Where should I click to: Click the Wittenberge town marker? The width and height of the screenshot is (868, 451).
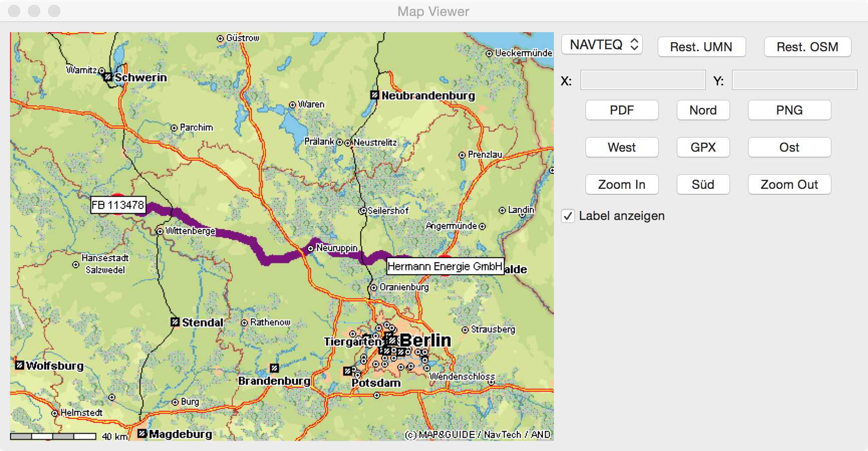coord(160,231)
